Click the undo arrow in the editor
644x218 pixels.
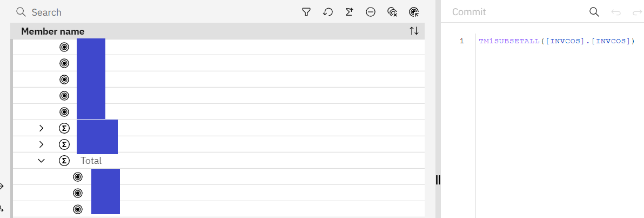point(616,12)
